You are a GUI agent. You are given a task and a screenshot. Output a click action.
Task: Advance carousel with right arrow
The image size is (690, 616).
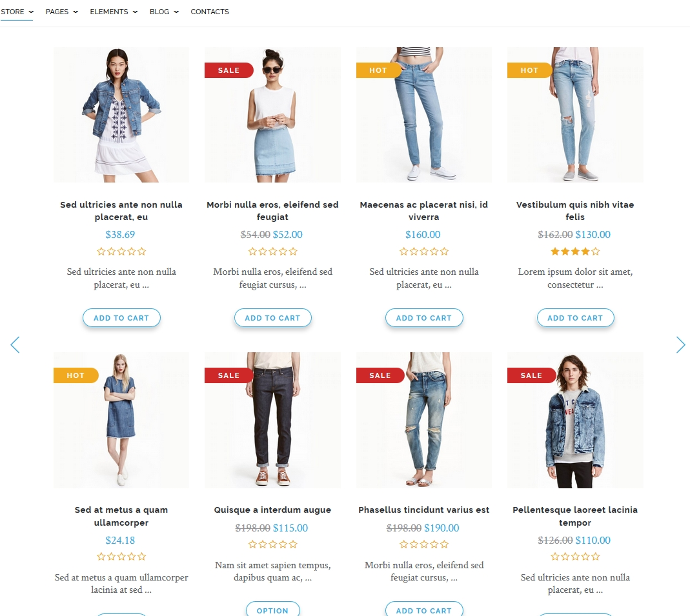click(x=680, y=344)
